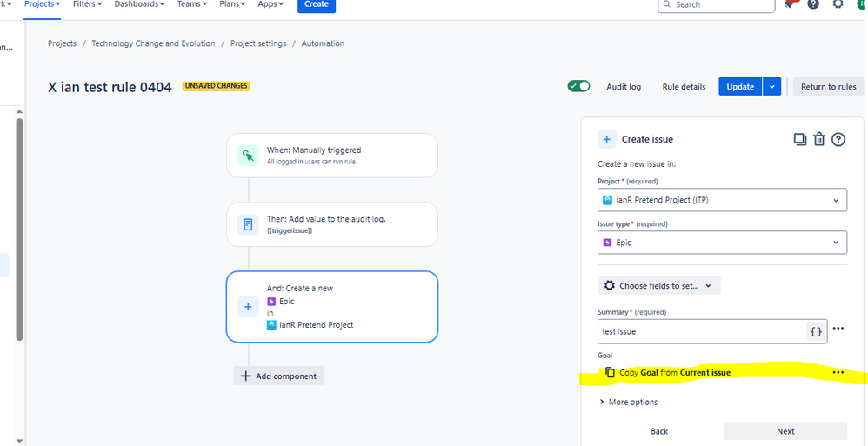Click the Add component button
The image size is (868, 446).
click(279, 376)
